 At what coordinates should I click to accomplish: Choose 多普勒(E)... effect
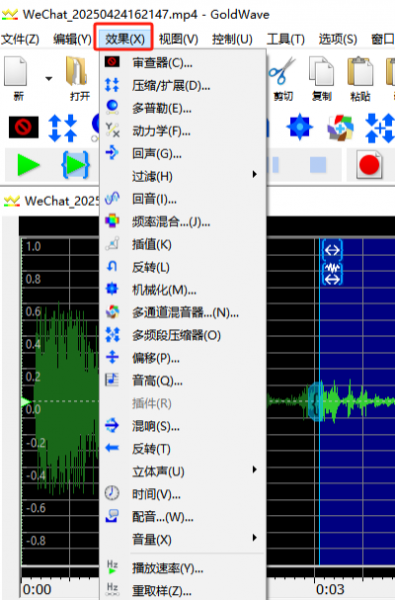pos(183,108)
